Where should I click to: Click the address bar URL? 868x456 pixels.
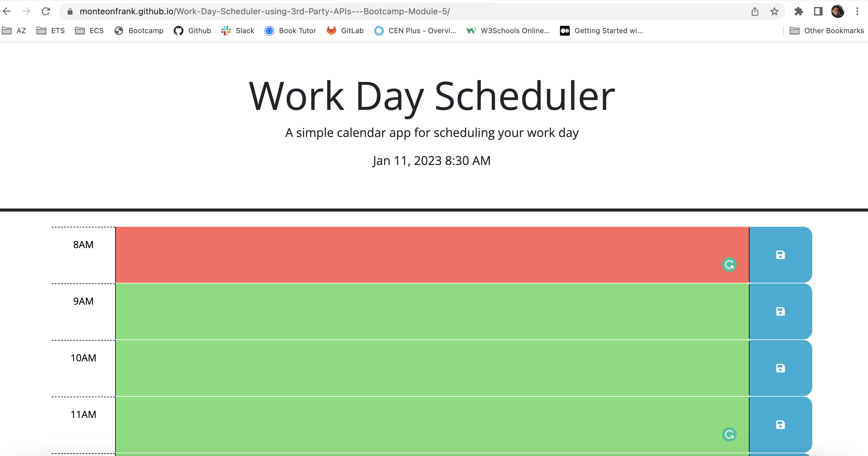264,11
